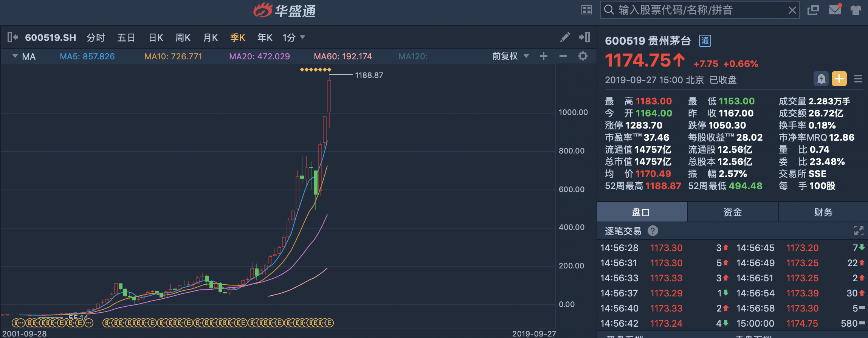Select the 盘口 tab
868x338 pixels.
click(x=642, y=212)
